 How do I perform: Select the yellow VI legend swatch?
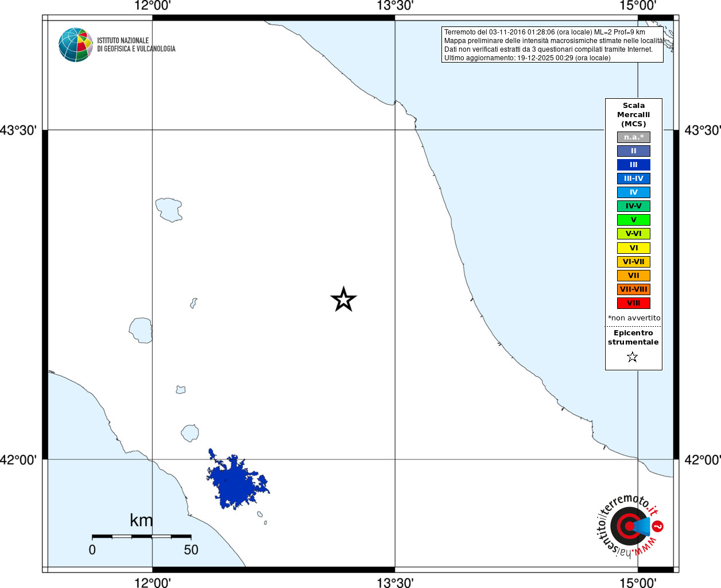tap(634, 248)
